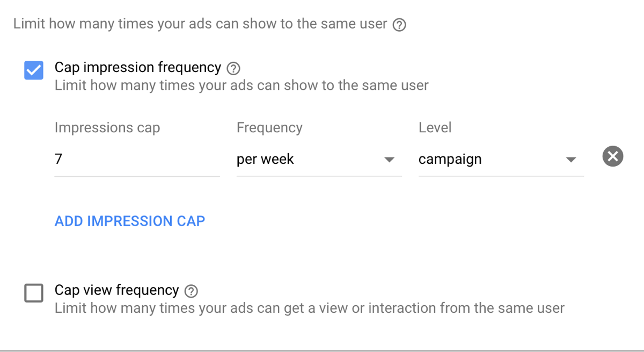Uncheck the Cap impression frequency checkbox
644x352 pixels.
pyautogui.click(x=34, y=70)
